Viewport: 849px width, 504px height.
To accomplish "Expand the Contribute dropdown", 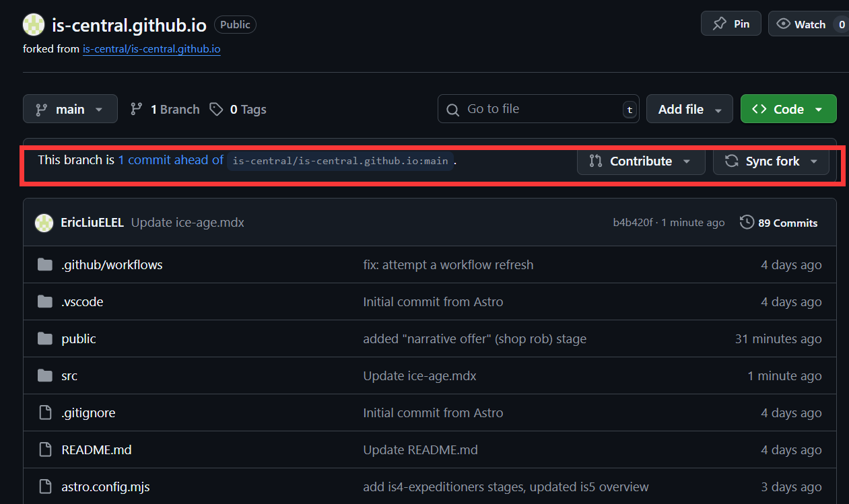I will [x=641, y=161].
